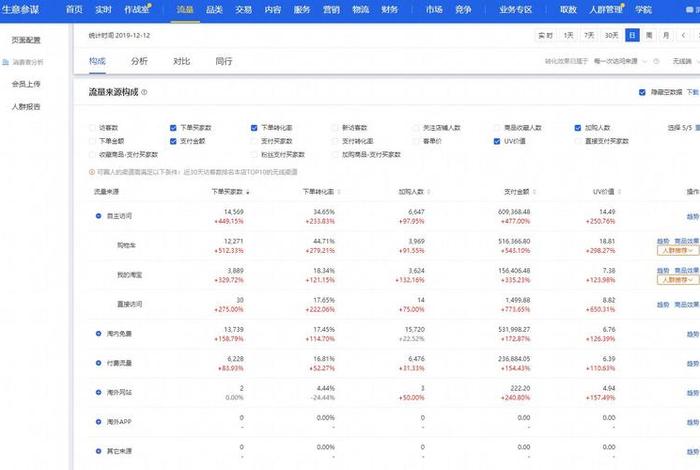Click the help icon beside 流量来源构成
The width and height of the screenshot is (700, 470).
point(144,92)
